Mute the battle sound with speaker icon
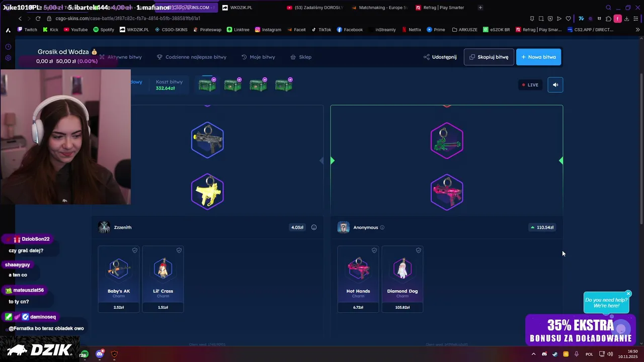The height and width of the screenshot is (362, 644). point(555,84)
